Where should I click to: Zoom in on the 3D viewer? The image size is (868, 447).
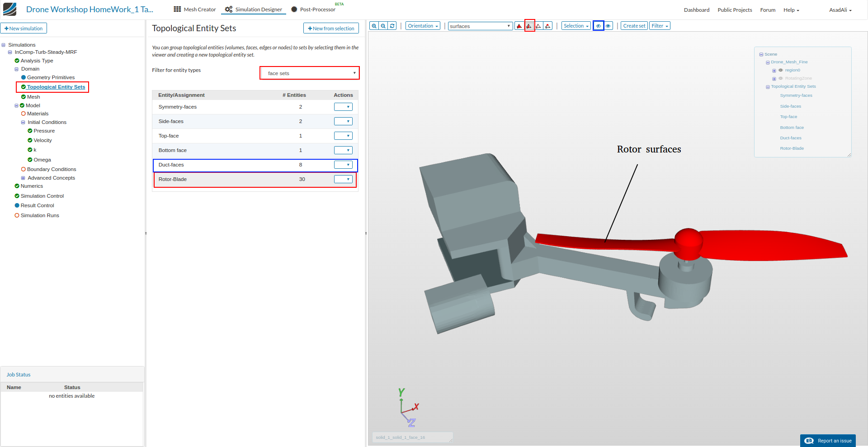coord(374,26)
